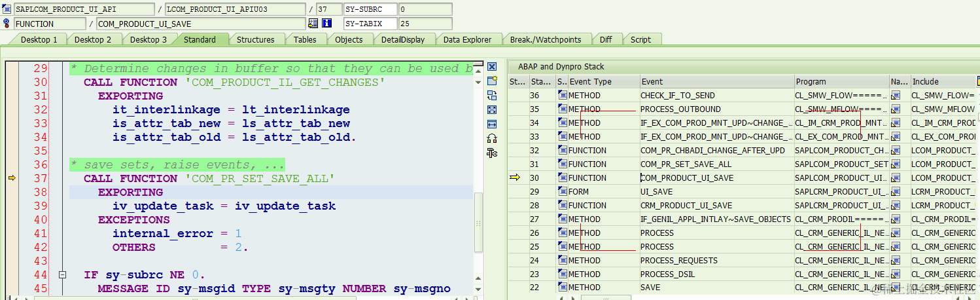Click the SY-TABIX value field showing 25

(425, 24)
